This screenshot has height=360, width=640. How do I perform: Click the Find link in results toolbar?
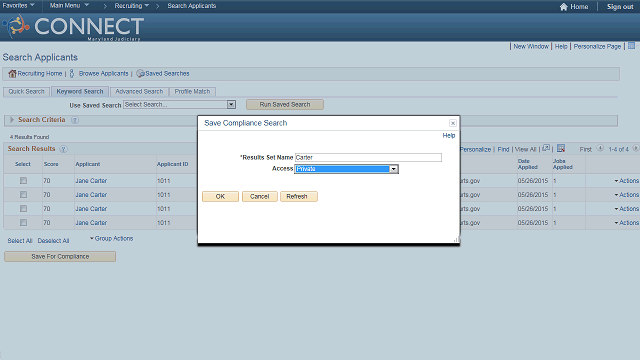503,149
